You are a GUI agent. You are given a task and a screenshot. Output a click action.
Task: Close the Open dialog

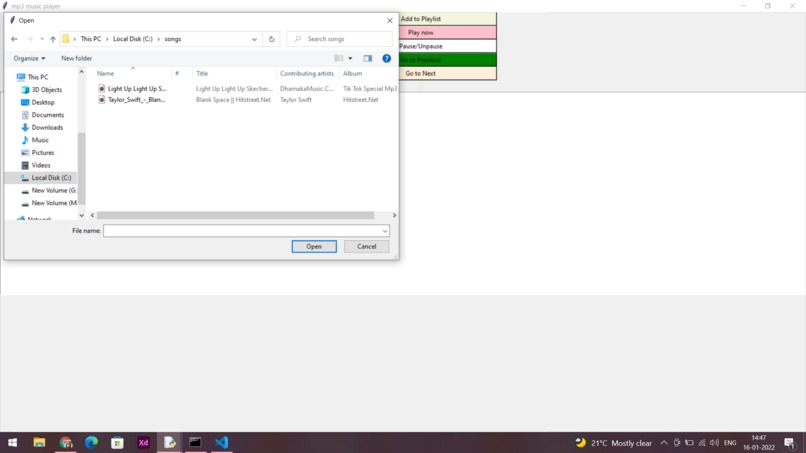tap(390, 21)
